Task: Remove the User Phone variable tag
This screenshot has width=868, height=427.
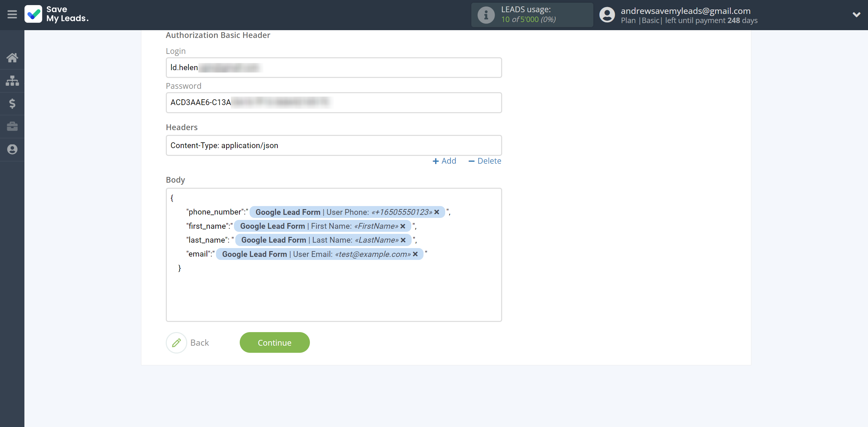Action: pos(437,212)
